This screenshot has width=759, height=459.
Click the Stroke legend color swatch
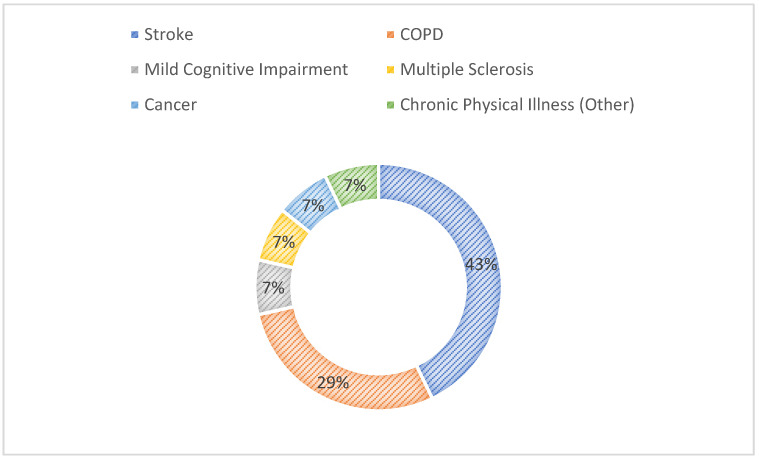click(x=135, y=35)
